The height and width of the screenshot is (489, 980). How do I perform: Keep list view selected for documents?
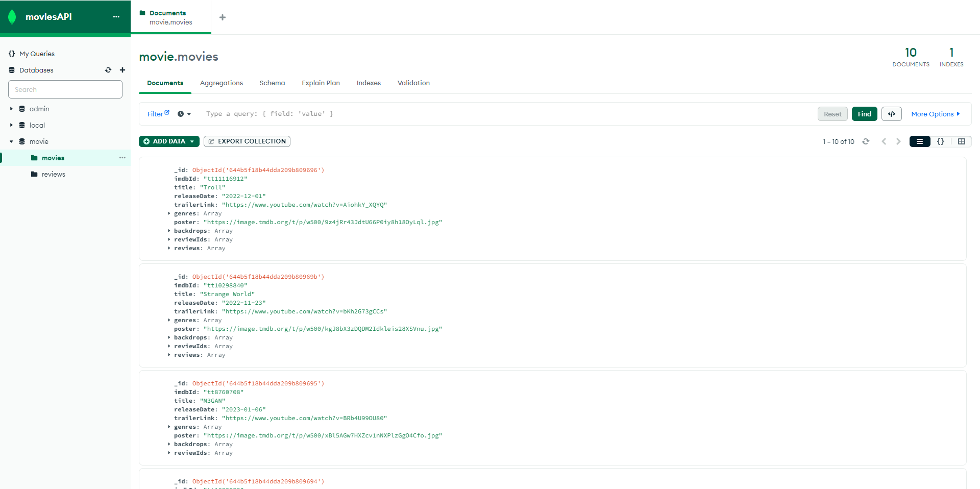(x=919, y=141)
